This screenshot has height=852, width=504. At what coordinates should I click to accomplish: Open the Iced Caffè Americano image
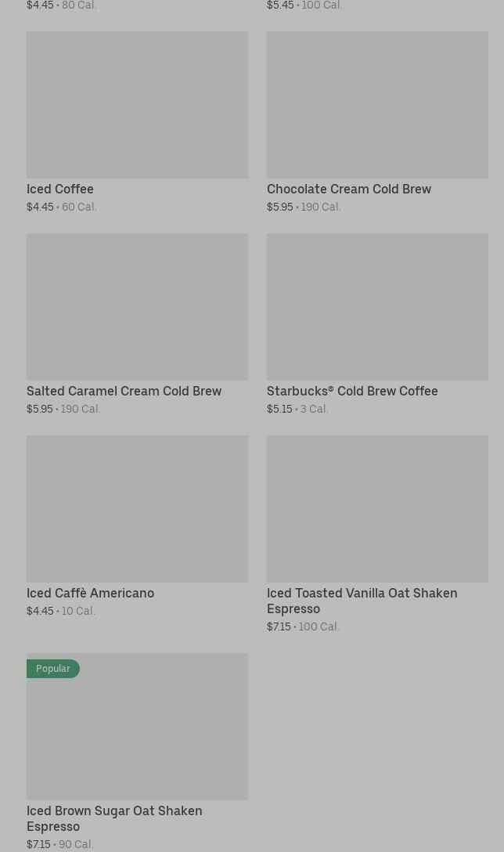point(137,509)
